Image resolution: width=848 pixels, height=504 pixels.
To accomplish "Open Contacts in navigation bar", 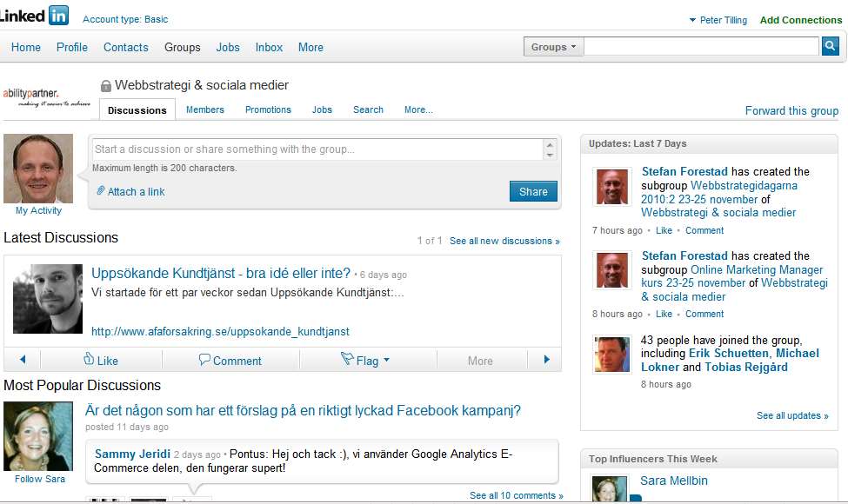I will coord(126,48).
